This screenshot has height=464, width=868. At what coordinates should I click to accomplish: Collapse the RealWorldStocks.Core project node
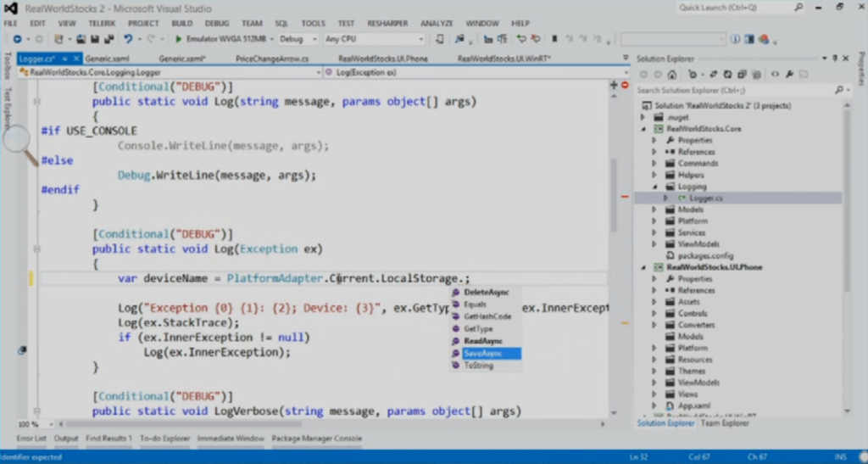click(x=643, y=128)
